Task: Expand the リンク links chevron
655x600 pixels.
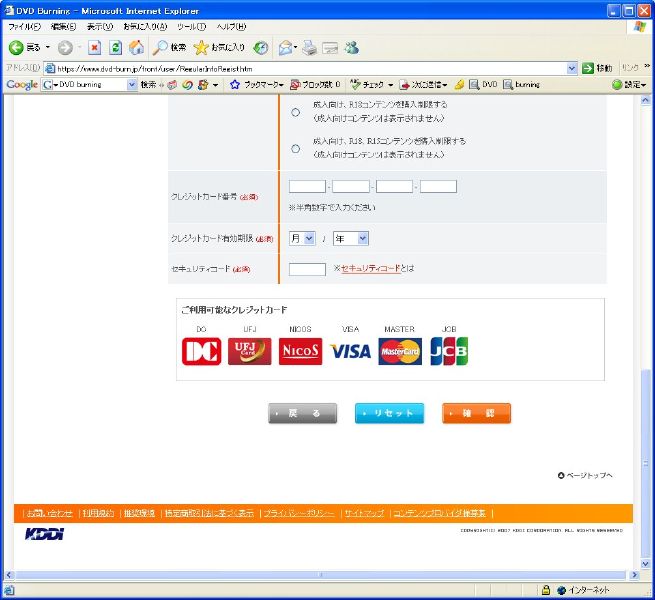Action: 647,66
